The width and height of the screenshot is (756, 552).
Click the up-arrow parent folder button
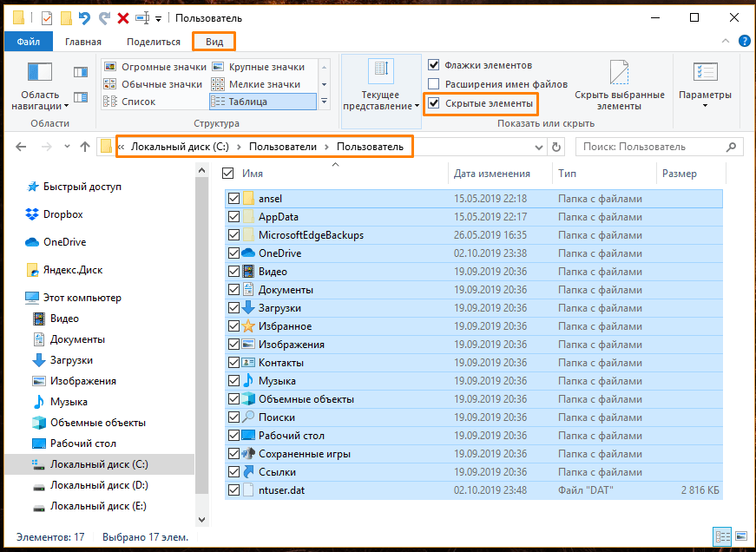tap(84, 147)
